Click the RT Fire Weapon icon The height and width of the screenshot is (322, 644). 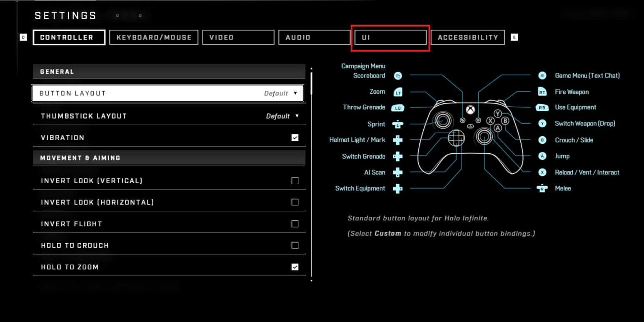542,92
